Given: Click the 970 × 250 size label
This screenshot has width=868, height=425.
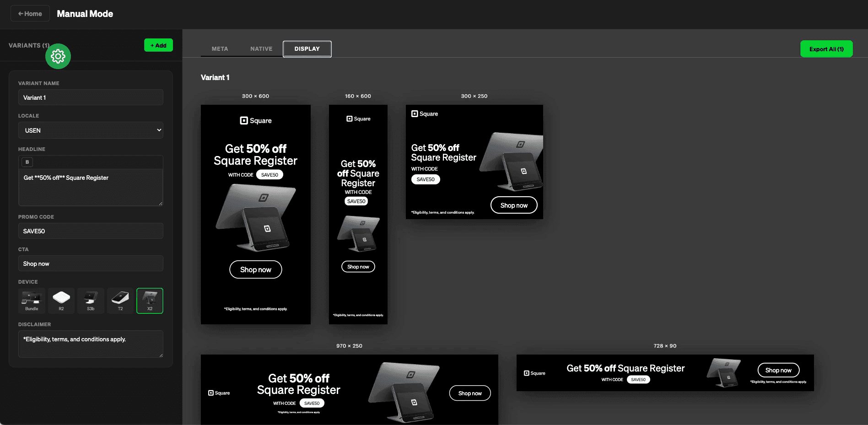Looking at the screenshot, I should point(349,346).
